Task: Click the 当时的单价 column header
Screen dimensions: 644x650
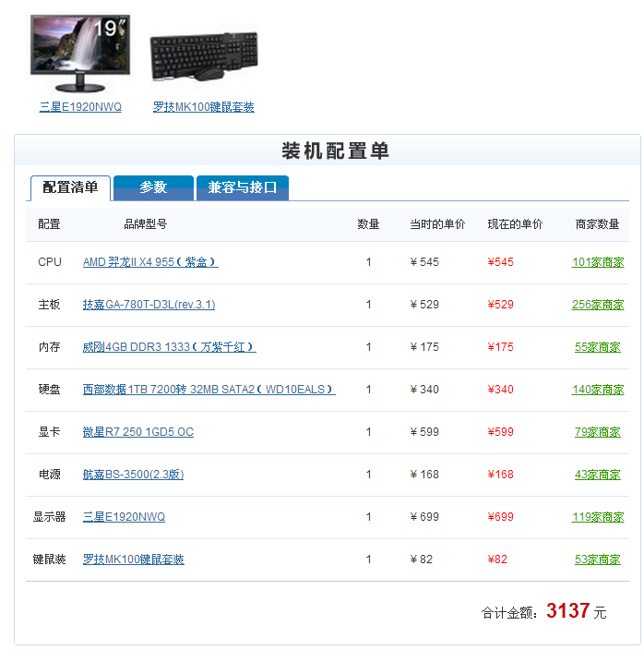Action: pyautogui.click(x=437, y=224)
